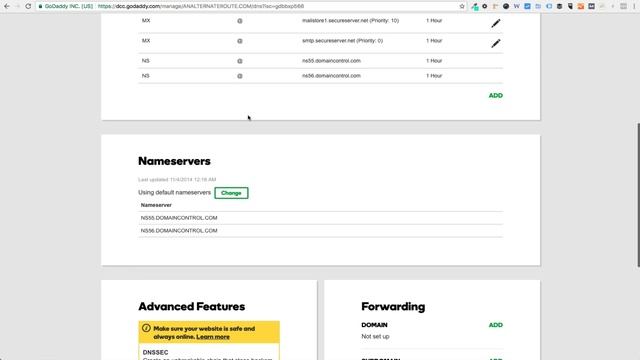Click the DNSSEC feature label
The width and height of the screenshot is (640, 360).
pyautogui.click(x=155, y=352)
